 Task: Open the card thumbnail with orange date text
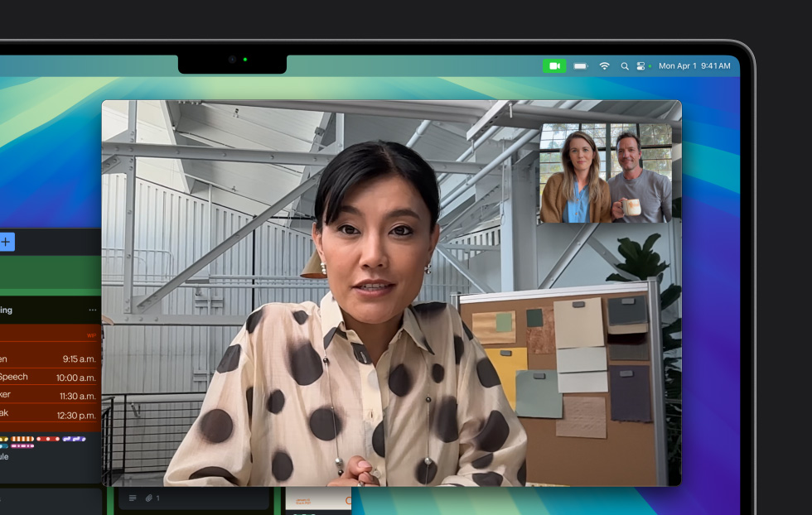click(318, 498)
